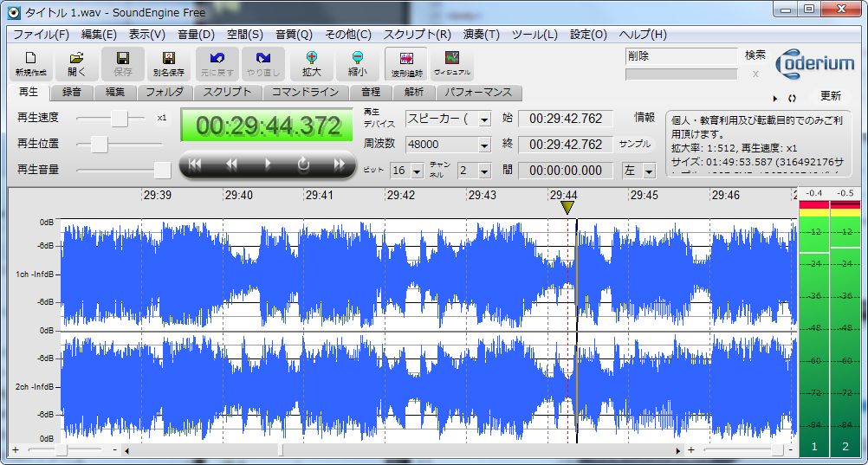868x465 pixels.
Task: Zoom in with 拡大 icon
Action: tap(312, 64)
